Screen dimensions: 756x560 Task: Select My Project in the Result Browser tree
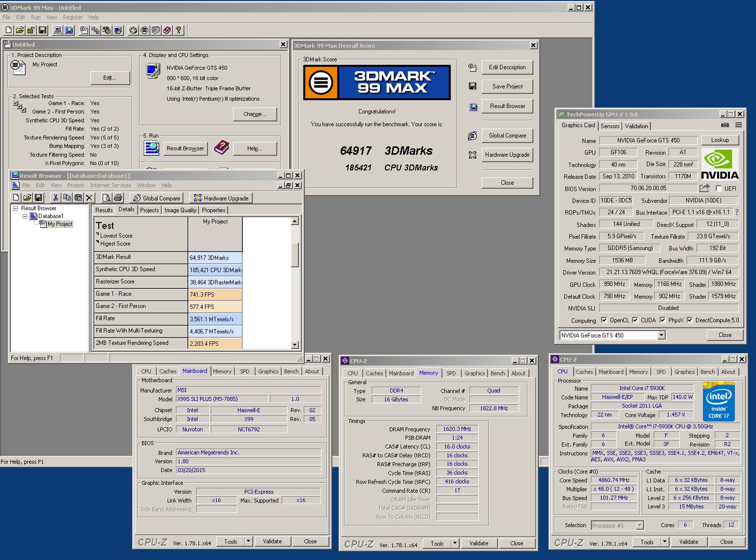click(x=60, y=224)
